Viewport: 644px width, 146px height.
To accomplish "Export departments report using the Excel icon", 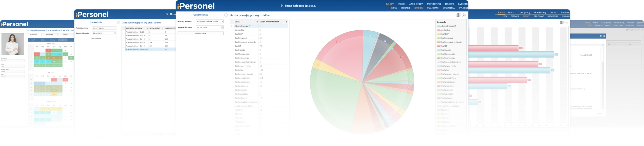I will (458, 15).
